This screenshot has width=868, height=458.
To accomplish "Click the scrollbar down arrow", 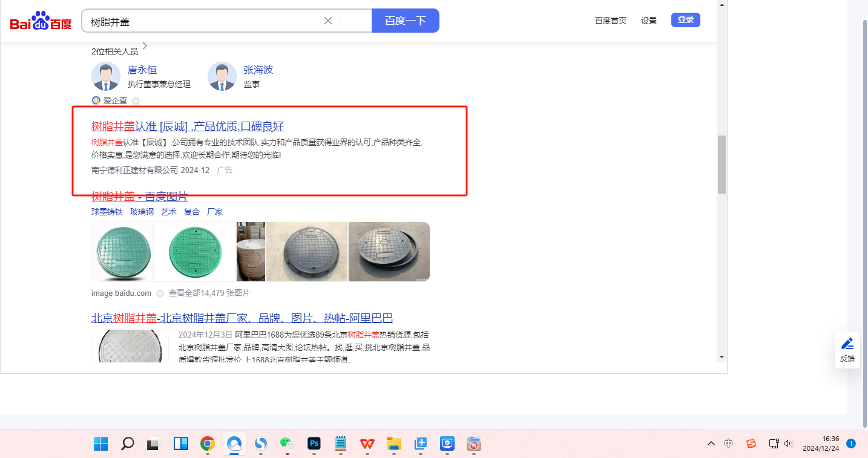I will tap(722, 357).
